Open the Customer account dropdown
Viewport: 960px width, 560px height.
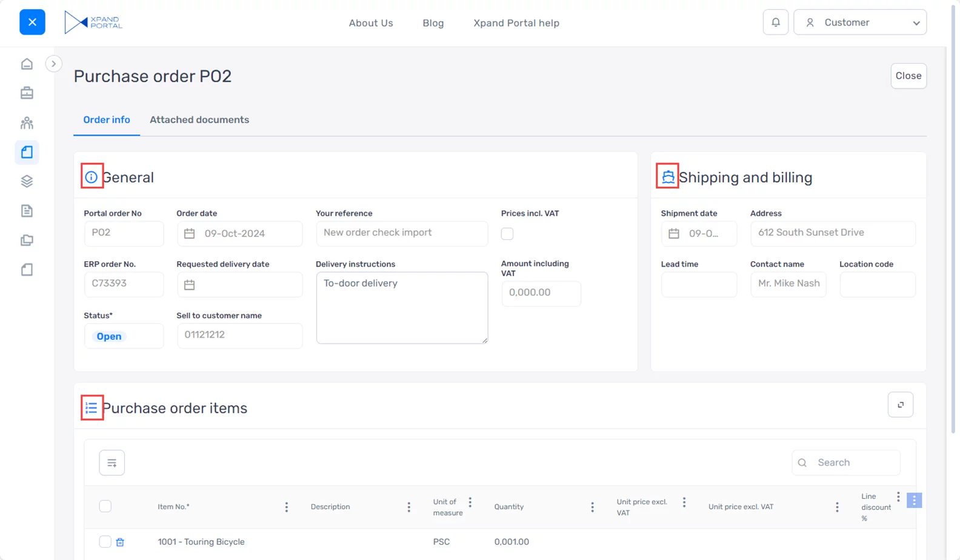tap(859, 22)
